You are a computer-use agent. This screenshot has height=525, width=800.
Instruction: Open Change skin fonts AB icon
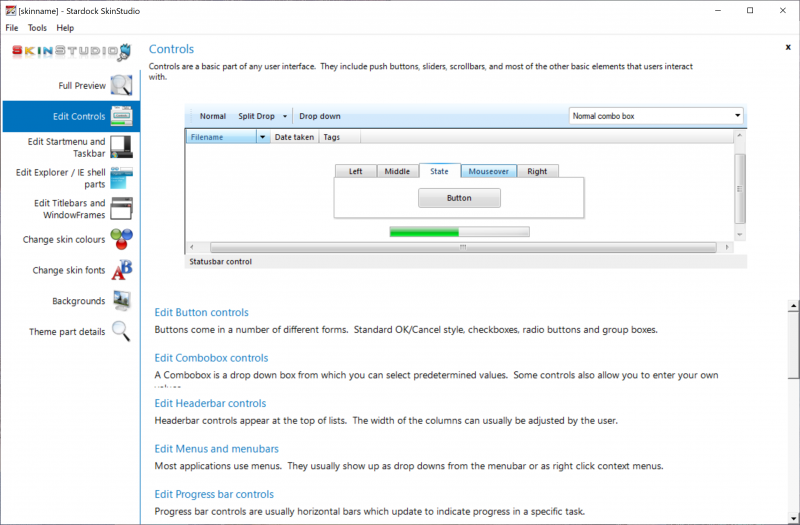[121, 270]
